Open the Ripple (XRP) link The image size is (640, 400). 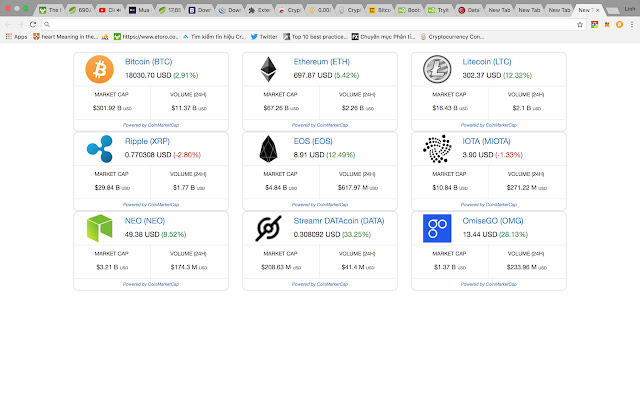pos(147,141)
